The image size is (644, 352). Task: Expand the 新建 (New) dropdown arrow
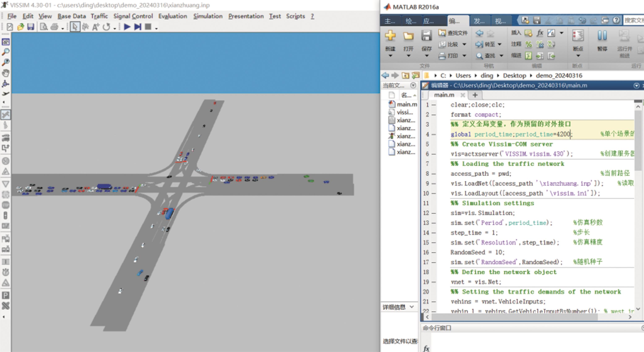390,56
